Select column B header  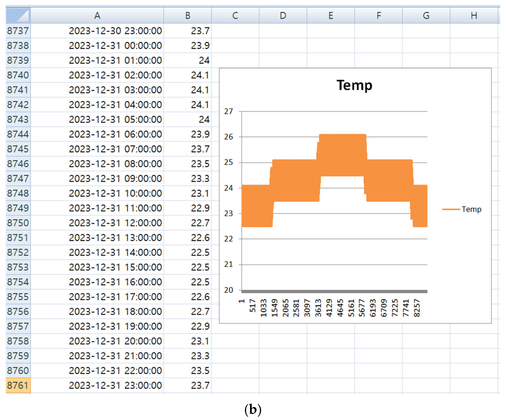pos(188,15)
